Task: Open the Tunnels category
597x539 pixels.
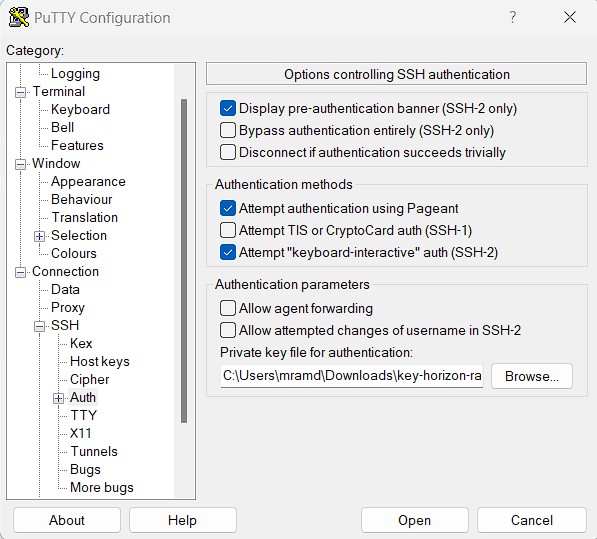Action: [94, 451]
